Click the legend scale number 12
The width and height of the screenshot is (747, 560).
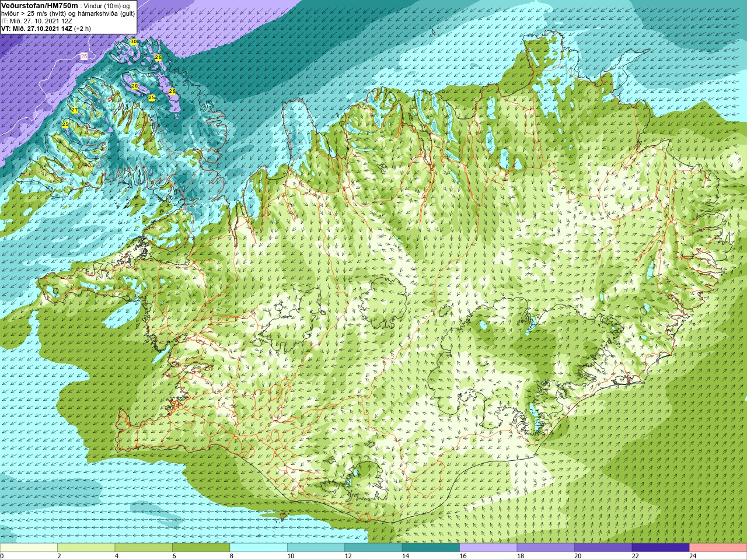tap(348, 556)
